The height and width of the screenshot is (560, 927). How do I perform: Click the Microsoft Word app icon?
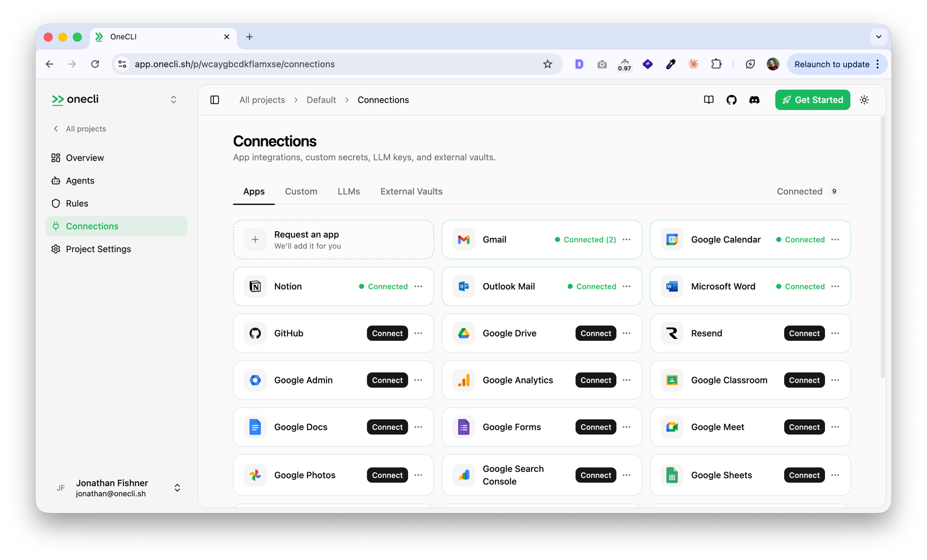tap(672, 286)
